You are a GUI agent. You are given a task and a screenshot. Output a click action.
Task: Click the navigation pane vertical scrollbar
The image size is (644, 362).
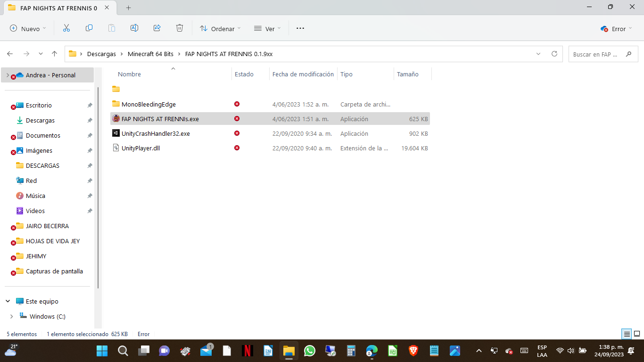coord(98,188)
